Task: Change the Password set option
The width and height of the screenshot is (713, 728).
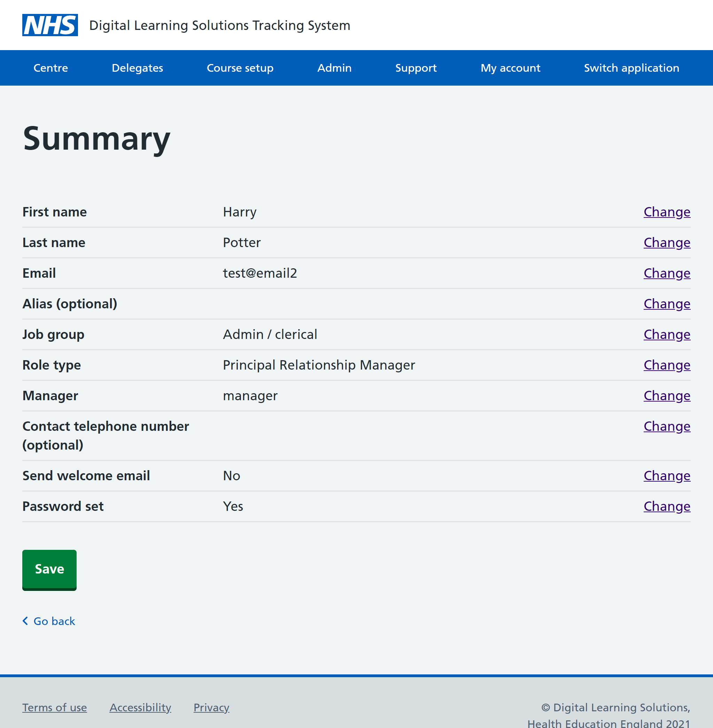Action: [667, 506]
